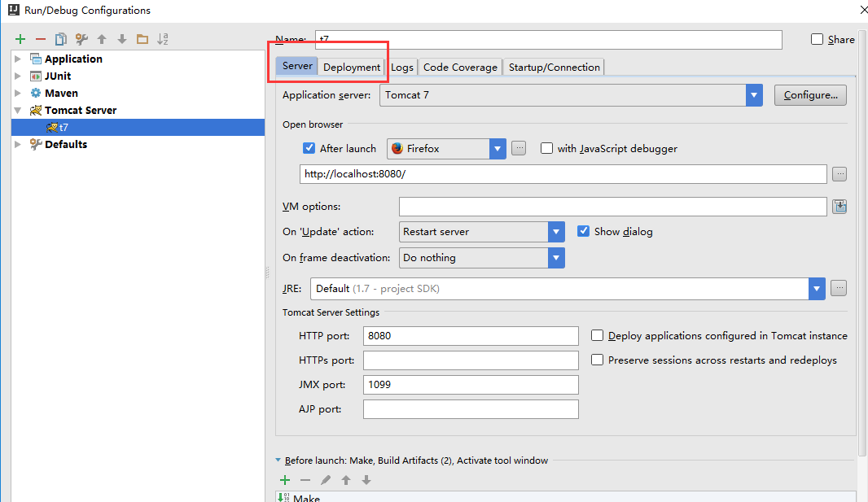Add a new run configuration

pos(20,39)
